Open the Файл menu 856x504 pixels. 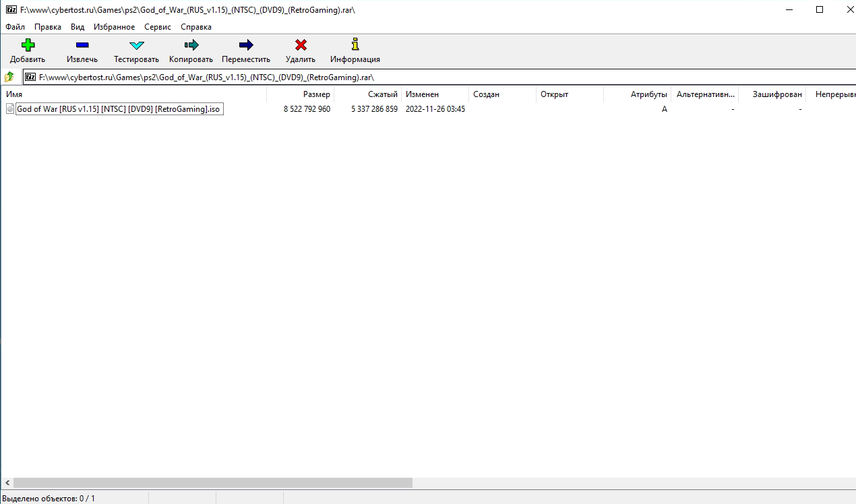pos(15,27)
